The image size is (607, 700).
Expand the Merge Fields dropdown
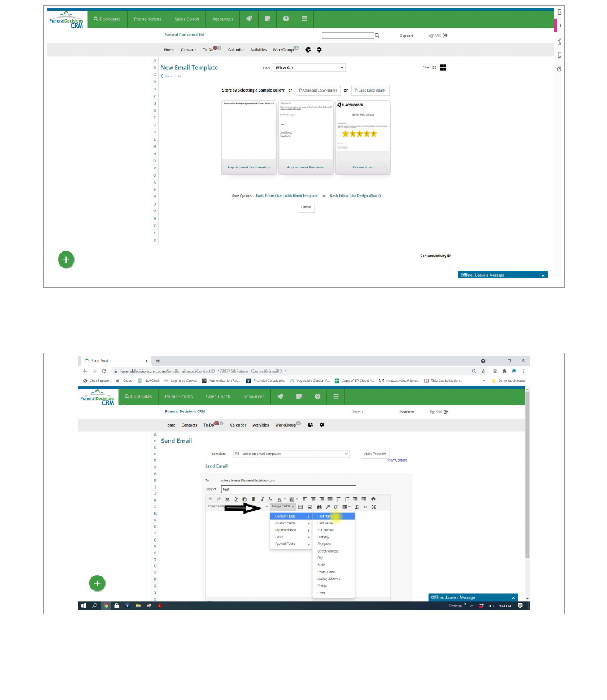[282, 507]
